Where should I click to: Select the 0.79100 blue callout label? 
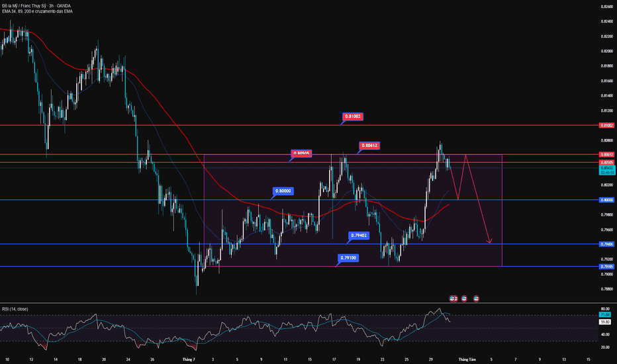[348, 257]
